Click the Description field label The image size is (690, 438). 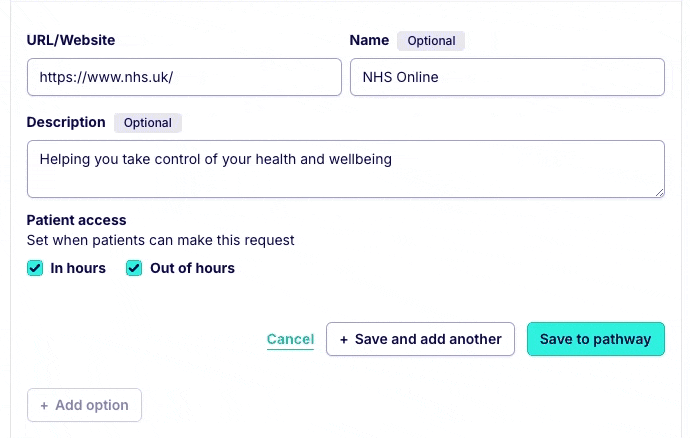point(66,122)
